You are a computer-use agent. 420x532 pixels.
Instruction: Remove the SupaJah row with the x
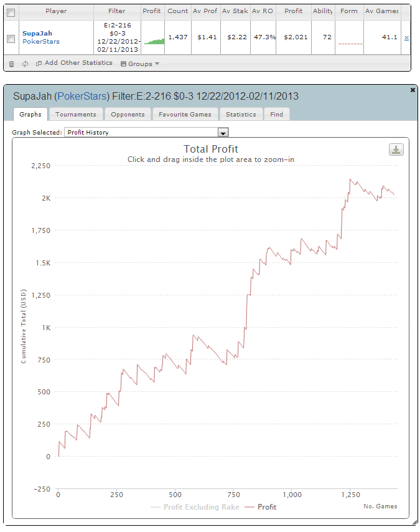pyautogui.click(x=406, y=37)
